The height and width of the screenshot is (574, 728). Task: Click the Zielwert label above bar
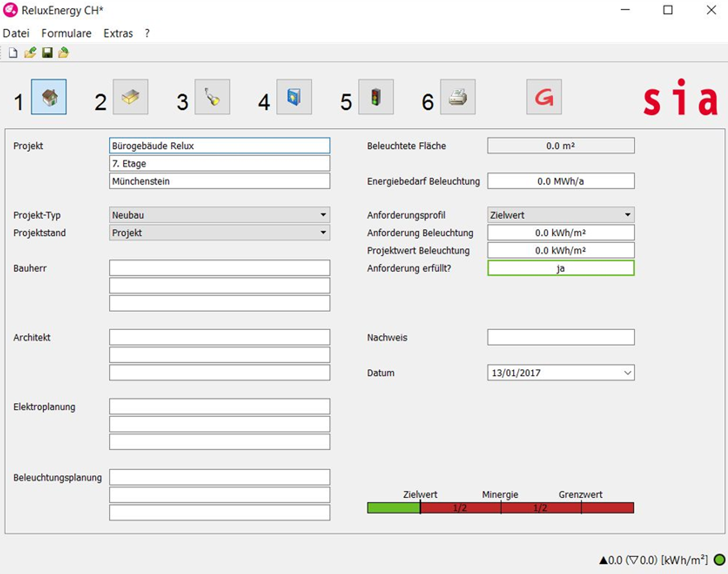click(x=420, y=494)
